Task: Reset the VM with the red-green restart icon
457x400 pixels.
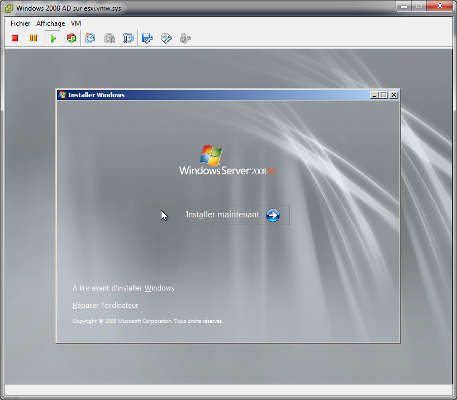Action: 71,38
